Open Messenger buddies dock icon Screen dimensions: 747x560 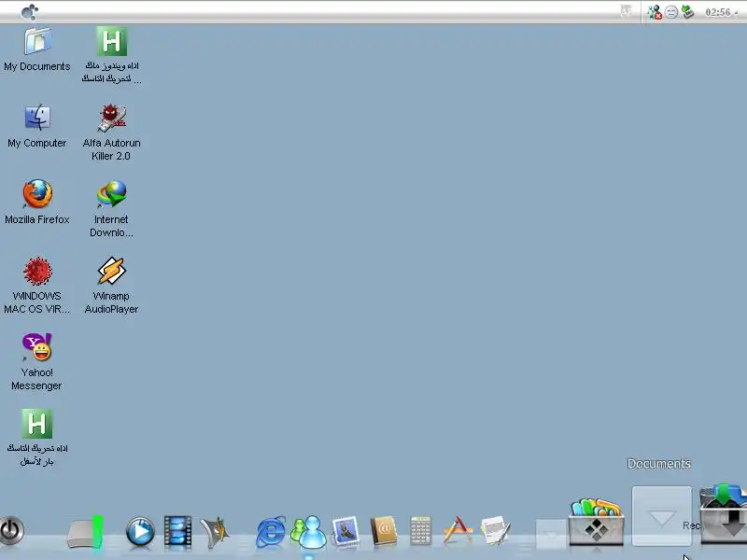(x=309, y=531)
